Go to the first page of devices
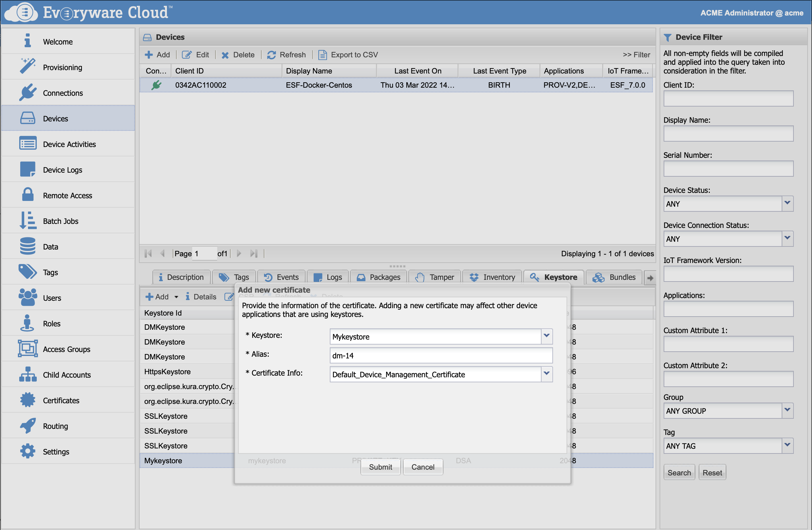 pyautogui.click(x=148, y=253)
